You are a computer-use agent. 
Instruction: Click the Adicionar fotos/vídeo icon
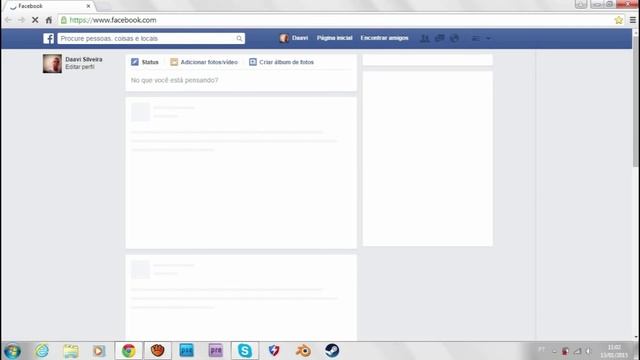click(174, 62)
